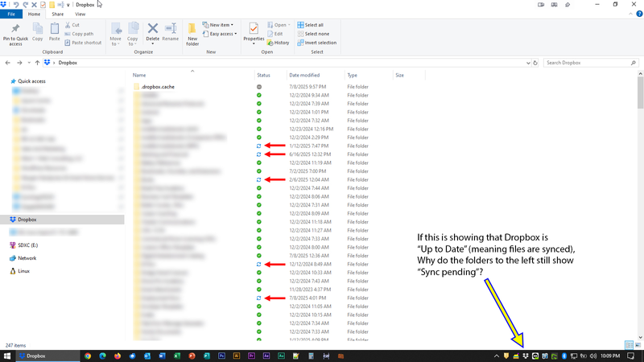Select Dropbox in the navigation pane
644x362 pixels.
(x=27, y=219)
